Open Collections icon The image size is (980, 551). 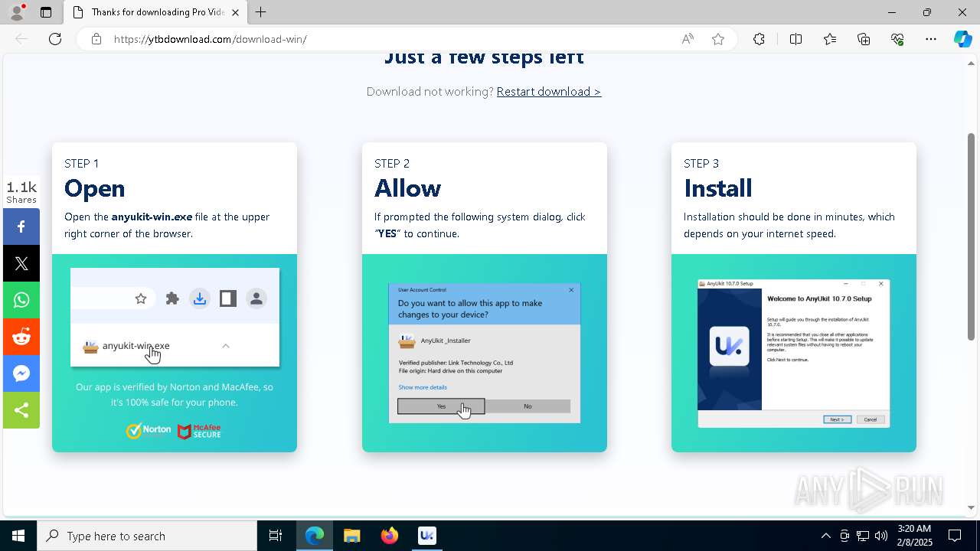[x=864, y=39]
